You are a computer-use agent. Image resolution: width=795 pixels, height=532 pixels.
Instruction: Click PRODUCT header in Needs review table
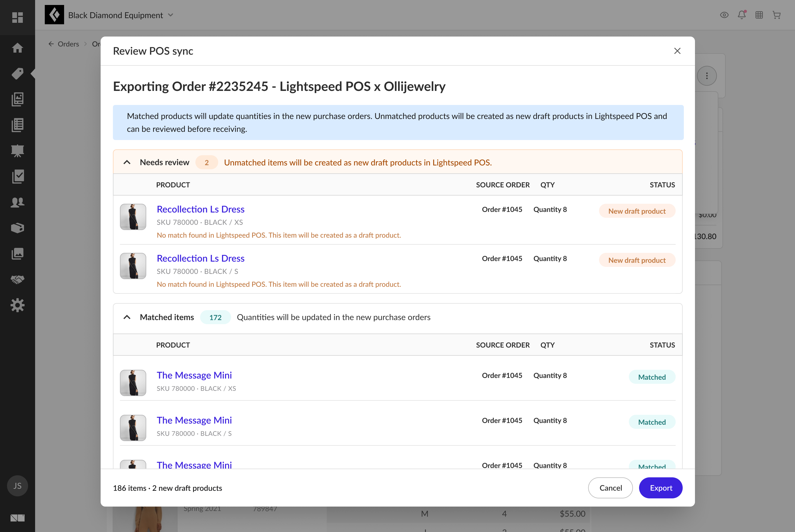coord(173,184)
